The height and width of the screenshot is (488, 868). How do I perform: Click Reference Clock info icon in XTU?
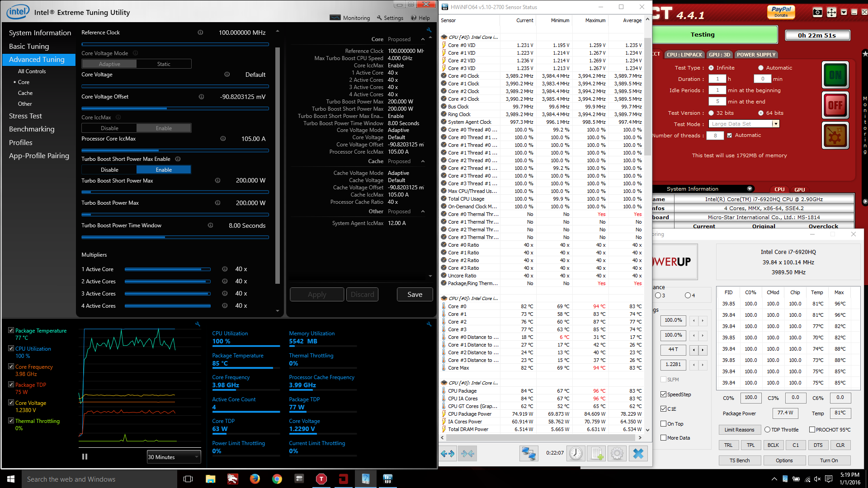click(200, 33)
